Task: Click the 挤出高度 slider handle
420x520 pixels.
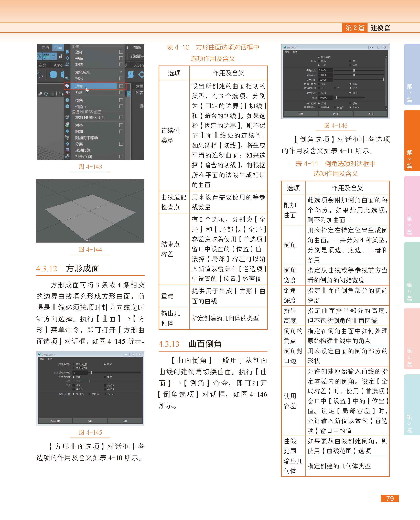Action: (x=383, y=79)
